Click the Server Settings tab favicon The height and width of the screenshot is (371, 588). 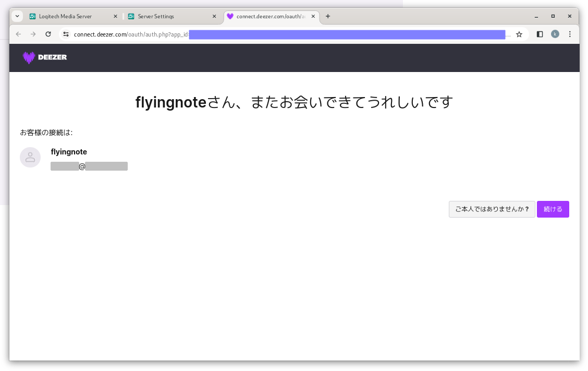(x=131, y=17)
